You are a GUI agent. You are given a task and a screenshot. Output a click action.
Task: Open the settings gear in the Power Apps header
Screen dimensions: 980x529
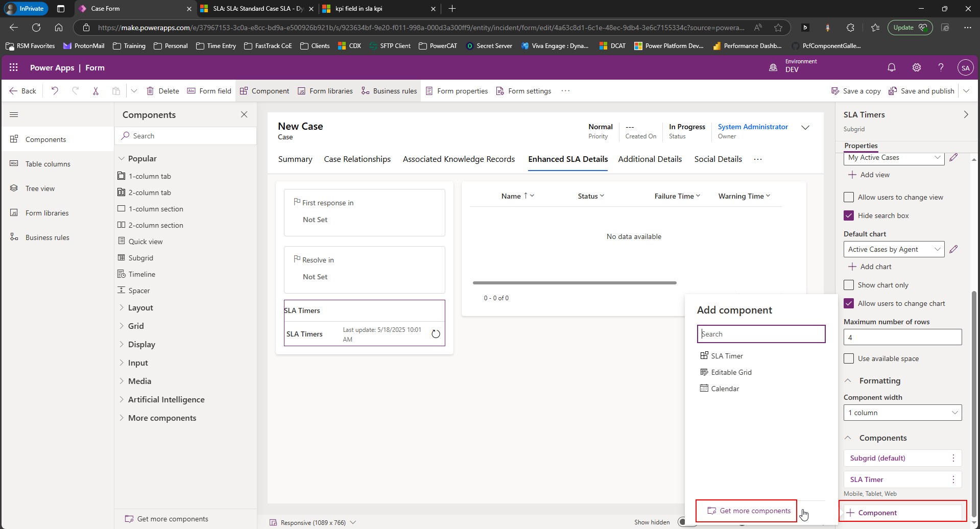click(x=916, y=67)
